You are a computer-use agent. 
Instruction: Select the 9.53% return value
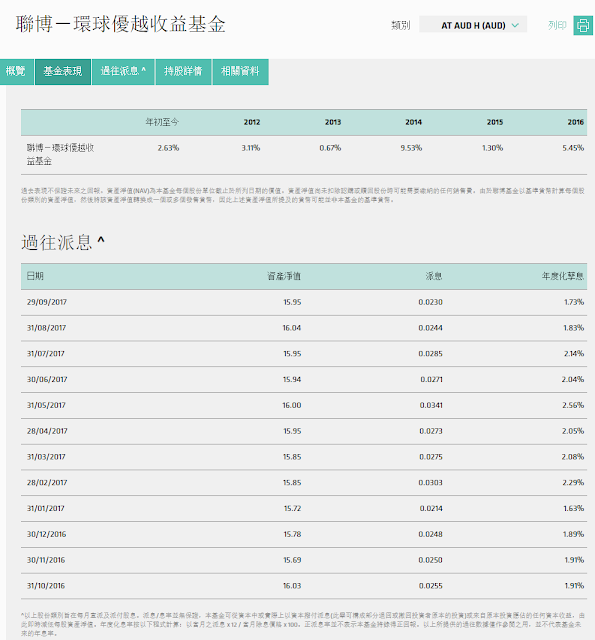[x=411, y=148]
